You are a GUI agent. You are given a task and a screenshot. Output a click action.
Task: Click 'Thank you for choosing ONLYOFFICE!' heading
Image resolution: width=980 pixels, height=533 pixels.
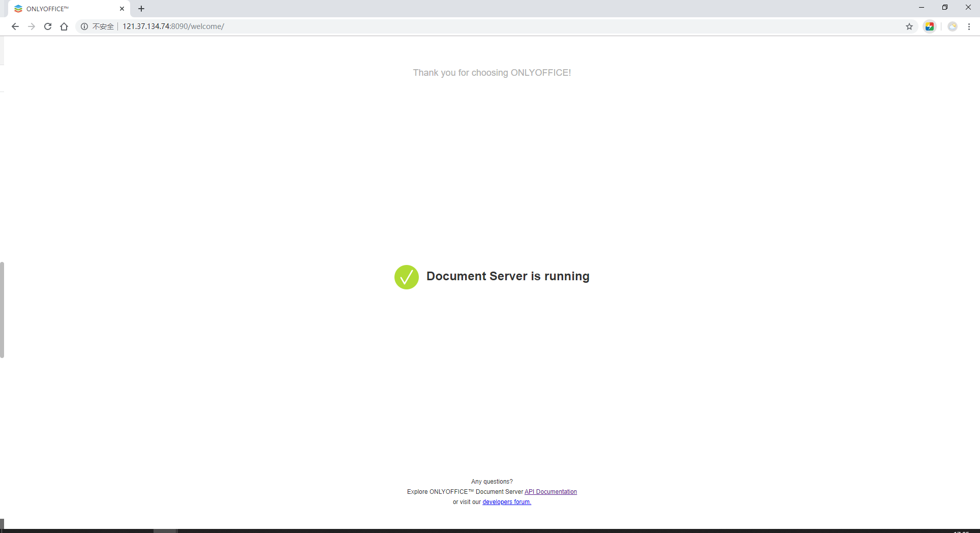492,73
